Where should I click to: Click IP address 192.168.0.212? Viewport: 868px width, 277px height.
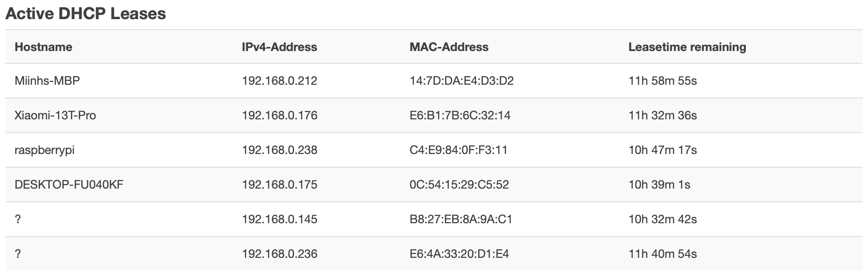(279, 81)
